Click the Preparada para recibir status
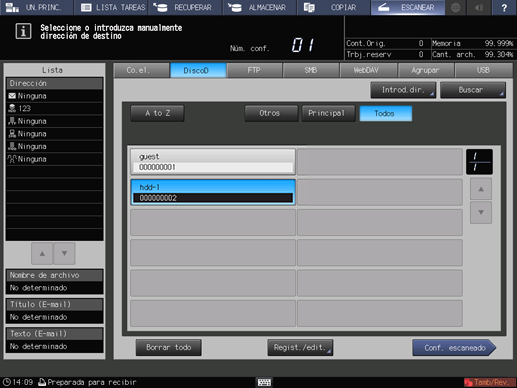 coord(87,382)
